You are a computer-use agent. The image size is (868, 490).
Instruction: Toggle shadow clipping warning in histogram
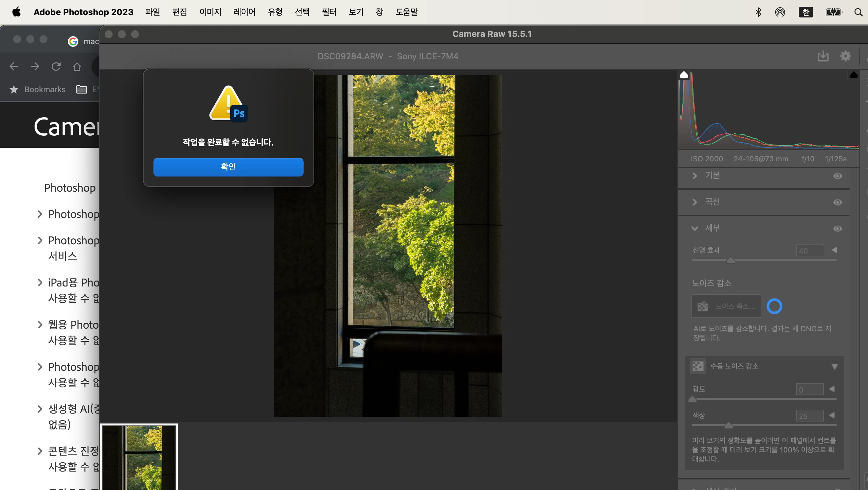point(684,75)
